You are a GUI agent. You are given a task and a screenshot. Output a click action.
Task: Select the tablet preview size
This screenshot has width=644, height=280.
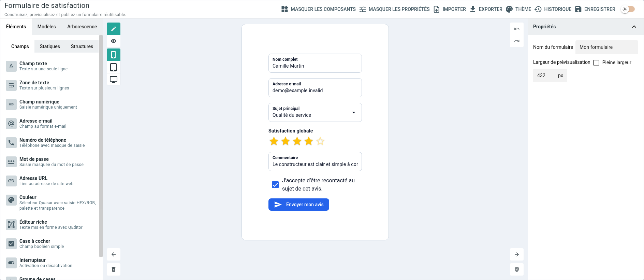pyautogui.click(x=114, y=67)
